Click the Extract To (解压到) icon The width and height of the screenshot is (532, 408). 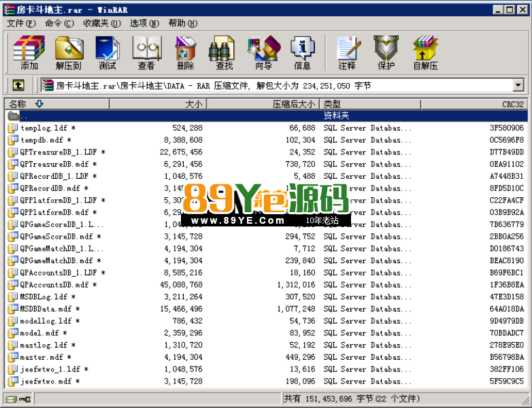click(x=69, y=52)
